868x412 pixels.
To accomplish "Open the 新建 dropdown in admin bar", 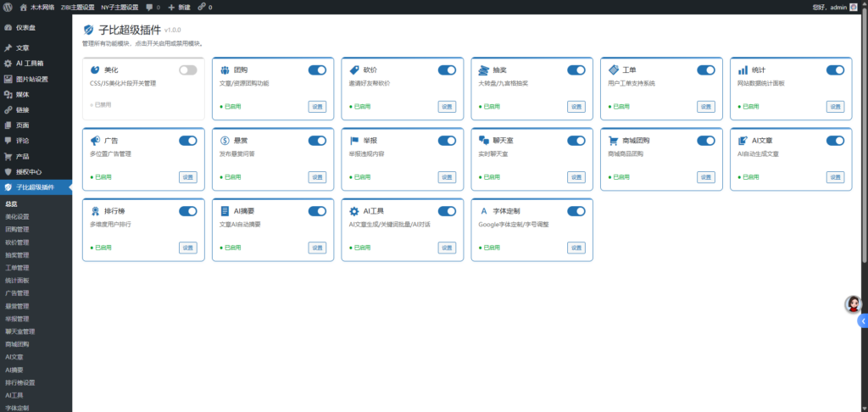I will point(180,7).
